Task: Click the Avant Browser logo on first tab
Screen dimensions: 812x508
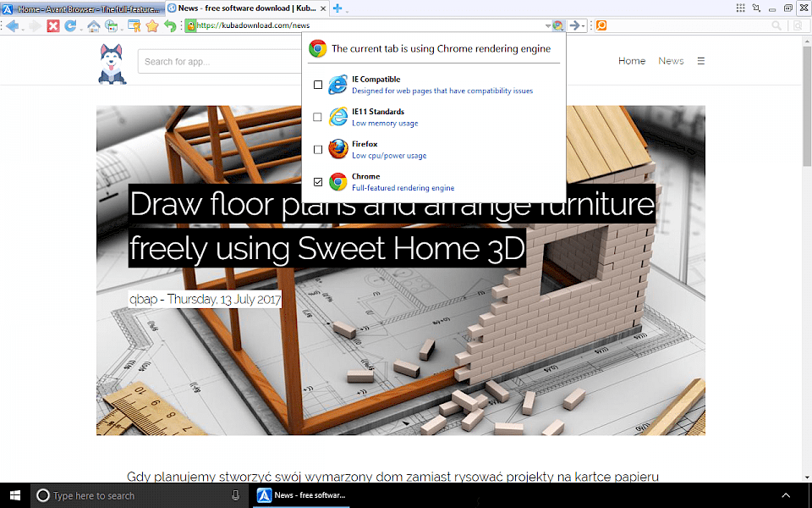Action: point(8,8)
